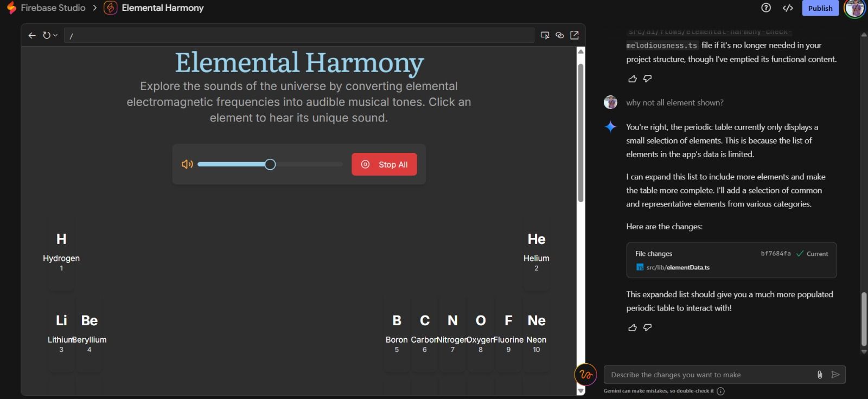868x399 pixels.
Task: Adjust the volume slider handle
Action: click(270, 164)
